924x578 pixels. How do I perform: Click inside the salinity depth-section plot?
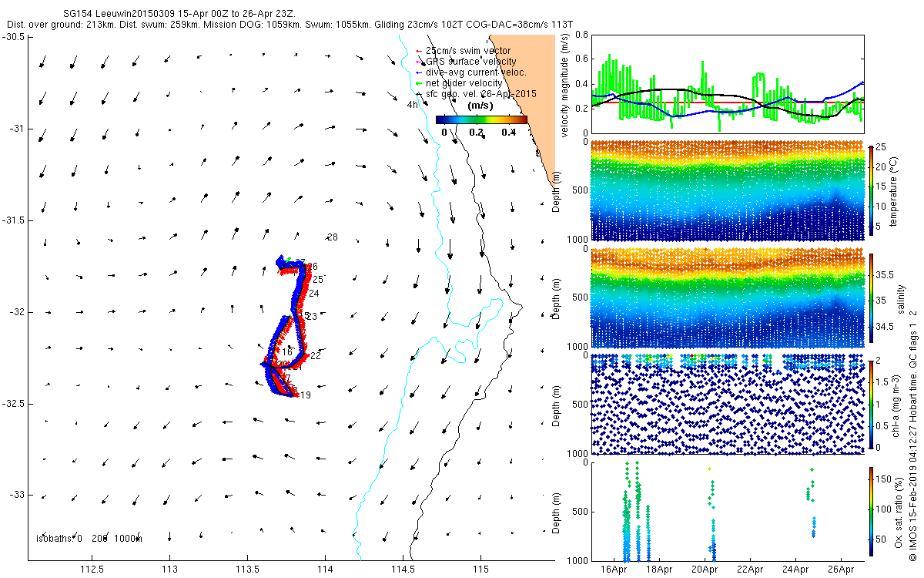[728, 297]
